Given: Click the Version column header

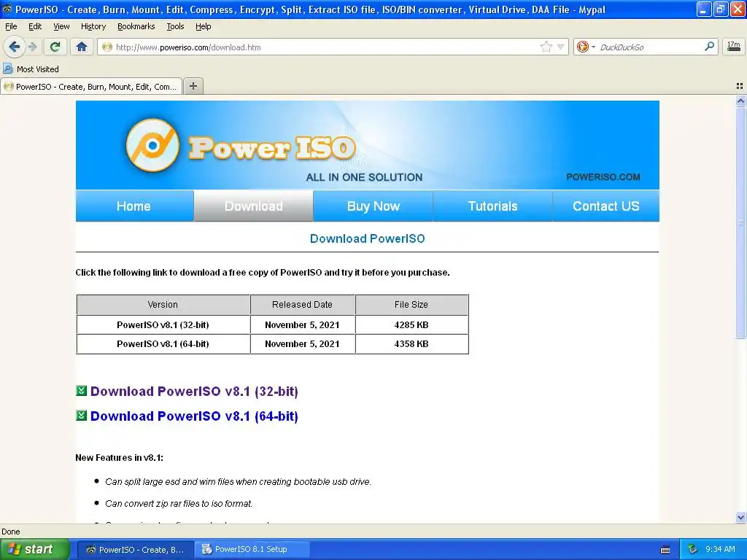Looking at the screenshot, I should pyautogui.click(x=163, y=305).
